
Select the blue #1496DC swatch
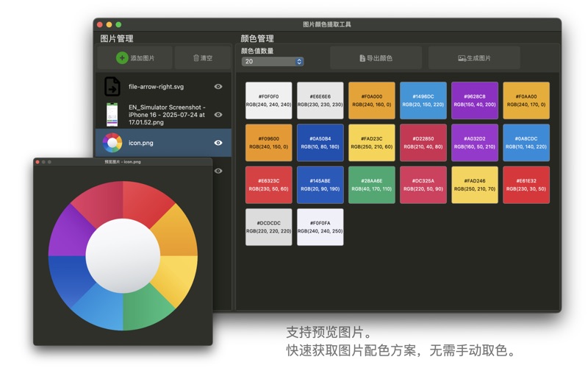point(423,100)
